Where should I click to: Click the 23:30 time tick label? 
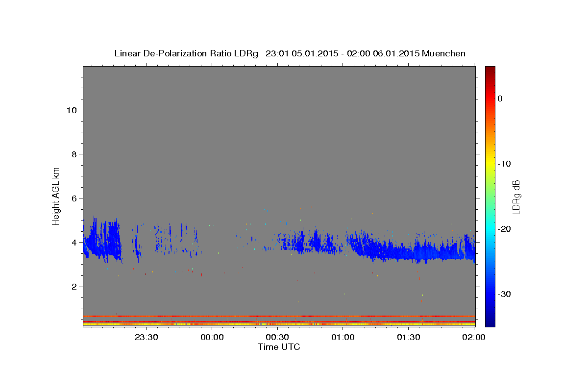pos(147,337)
